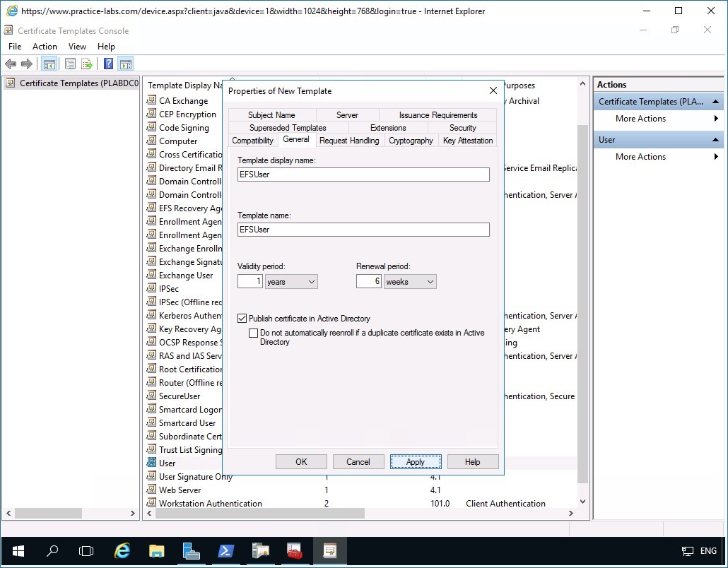The width and height of the screenshot is (728, 568).
Task: Click the Properties toolbar icon
Action: (x=70, y=64)
